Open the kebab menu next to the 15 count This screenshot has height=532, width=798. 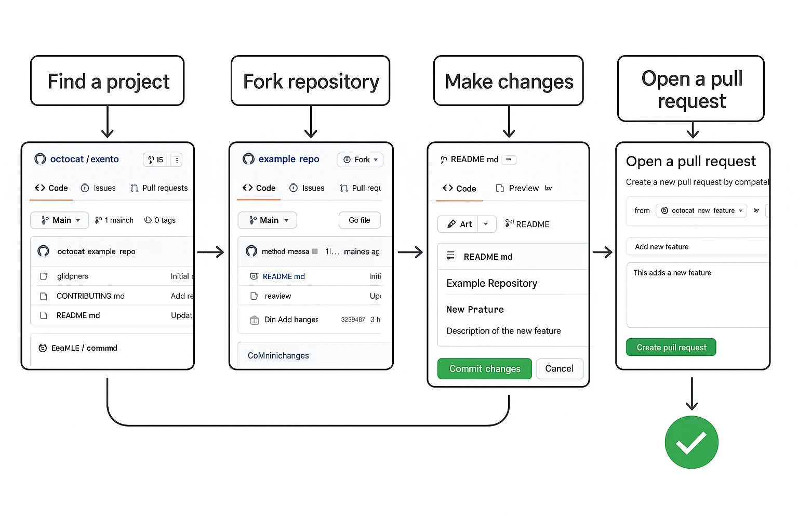[x=177, y=160]
